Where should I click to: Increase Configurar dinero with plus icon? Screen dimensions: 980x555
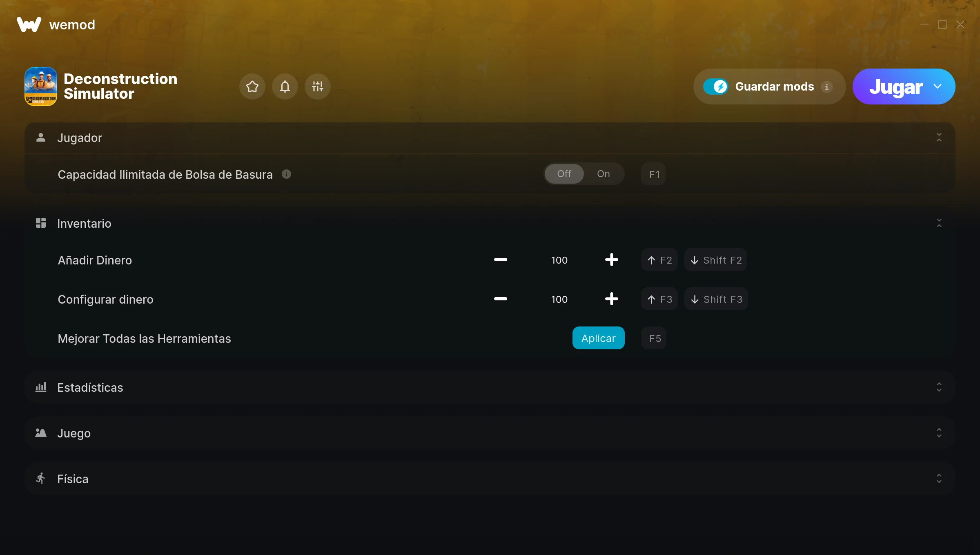point(612,299)
